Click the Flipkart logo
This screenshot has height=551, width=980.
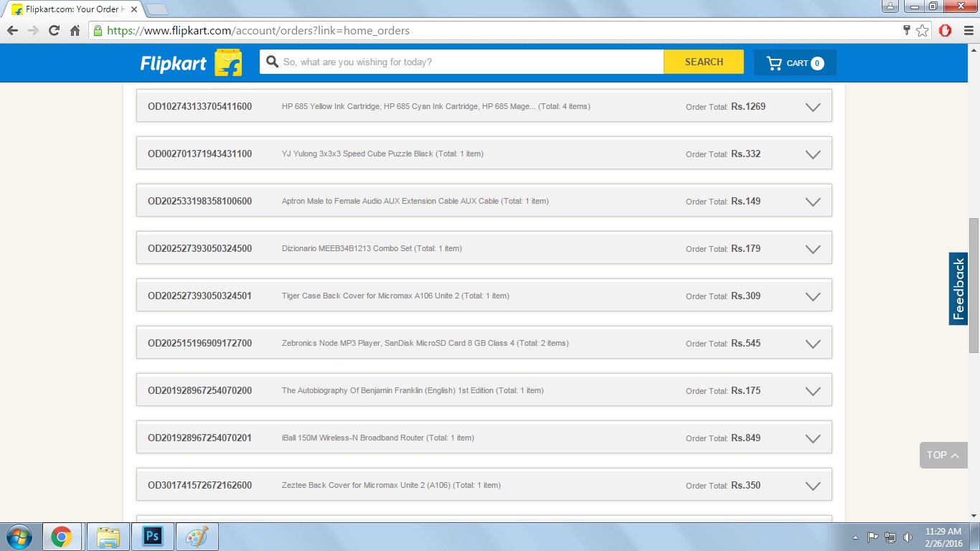point(190,63)
